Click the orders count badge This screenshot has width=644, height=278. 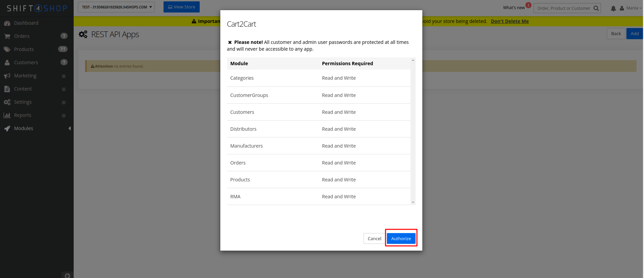coord(64,36)
